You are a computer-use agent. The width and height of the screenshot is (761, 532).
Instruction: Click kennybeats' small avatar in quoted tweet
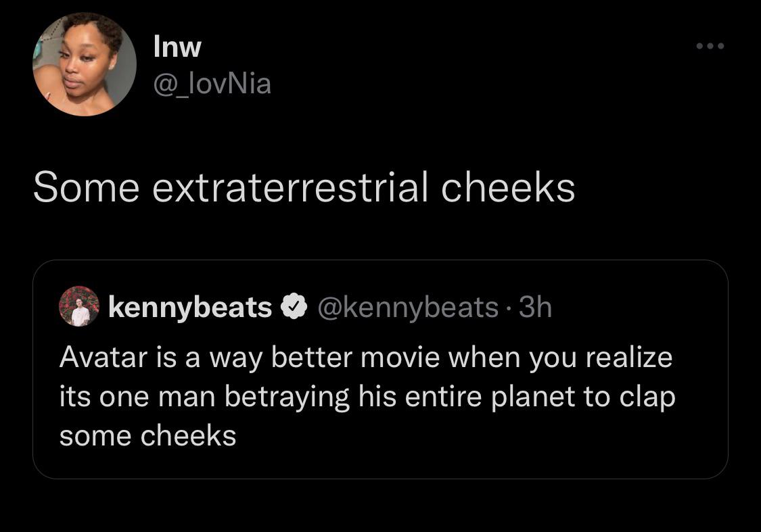pyautogui.click(x=79, y=306)
